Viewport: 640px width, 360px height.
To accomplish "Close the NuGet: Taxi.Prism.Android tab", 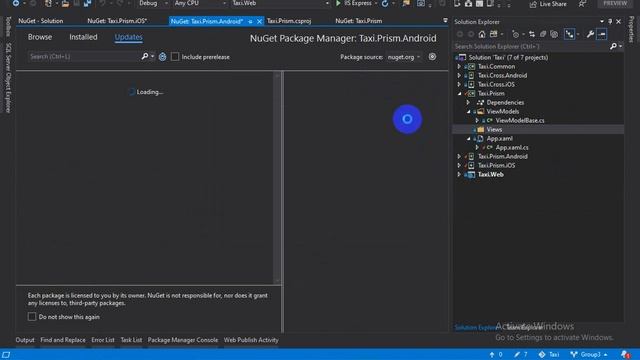I will coord(259,21).
